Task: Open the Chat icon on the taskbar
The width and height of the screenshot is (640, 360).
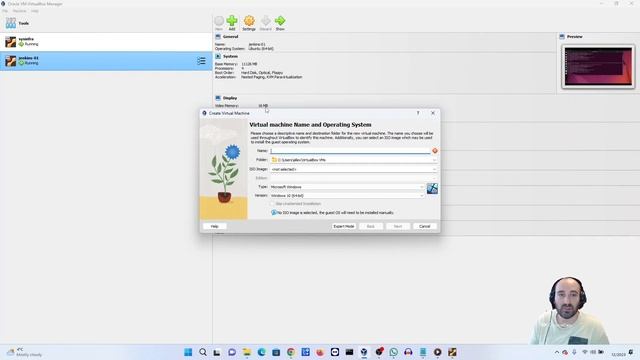Action: (x=232, y=352)
